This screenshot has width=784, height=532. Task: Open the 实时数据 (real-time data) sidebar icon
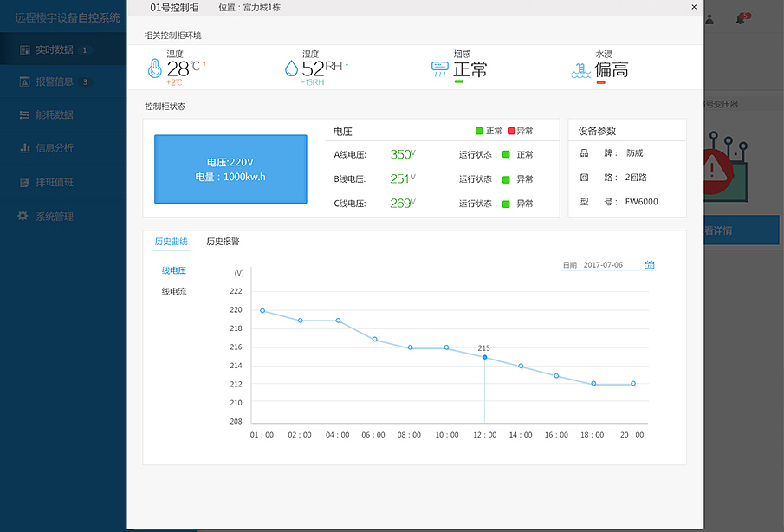click(24, 49)
